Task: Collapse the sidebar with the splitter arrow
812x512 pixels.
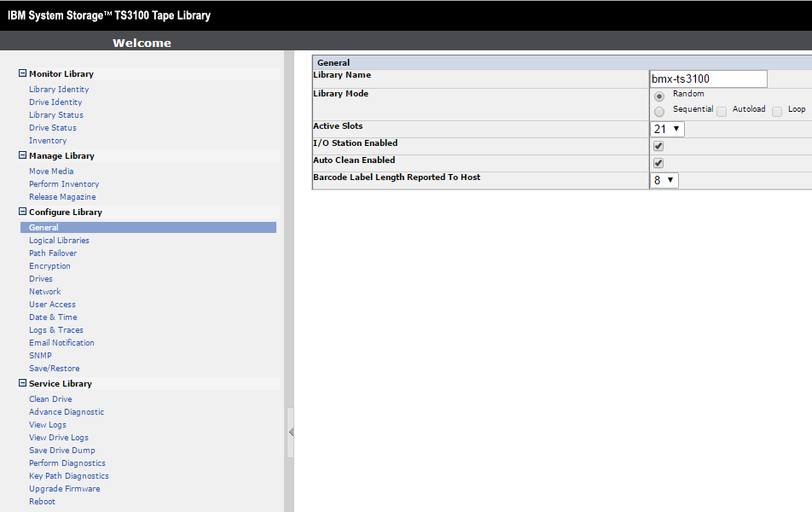Action: 291,432
